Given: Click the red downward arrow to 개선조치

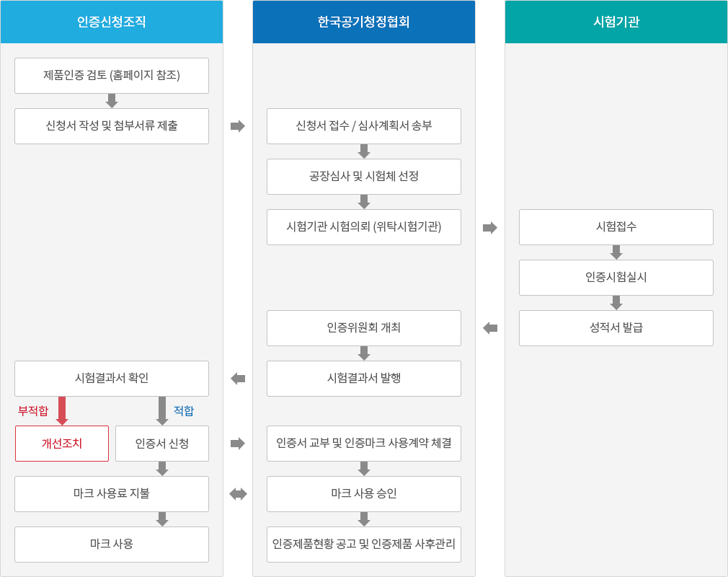Looking at the screenshot, I should click(62, 411).
